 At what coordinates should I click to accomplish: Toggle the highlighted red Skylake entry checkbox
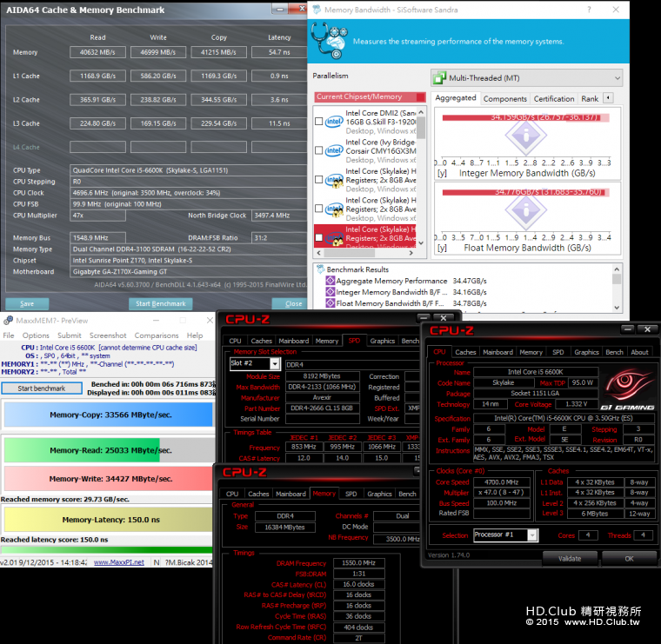[x=319, y=237]
